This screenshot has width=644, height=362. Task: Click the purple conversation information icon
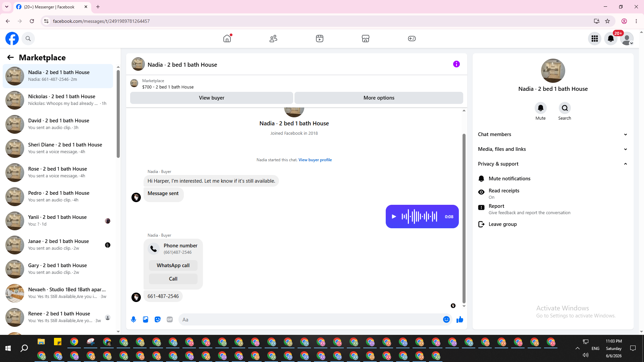click(x=457, y=64)
